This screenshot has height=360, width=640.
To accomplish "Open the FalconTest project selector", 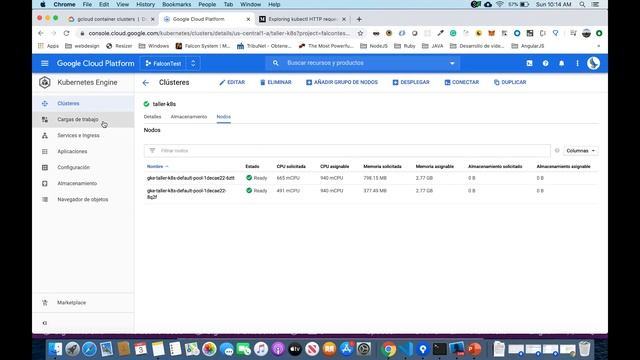I will click(170, 63).
